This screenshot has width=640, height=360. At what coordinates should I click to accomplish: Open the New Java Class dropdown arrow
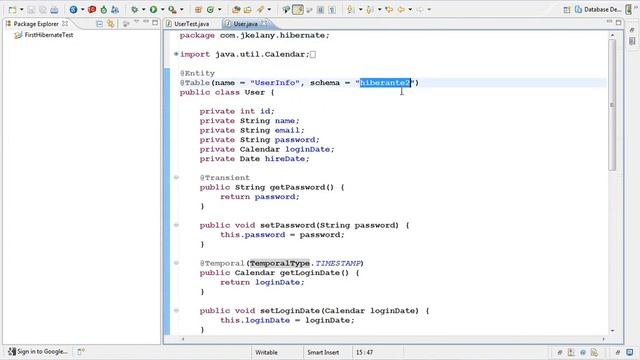pos(220,9)
